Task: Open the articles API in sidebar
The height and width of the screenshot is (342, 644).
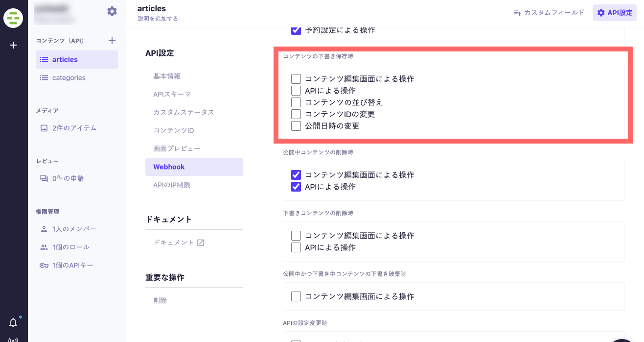Action: click(77, 60)
